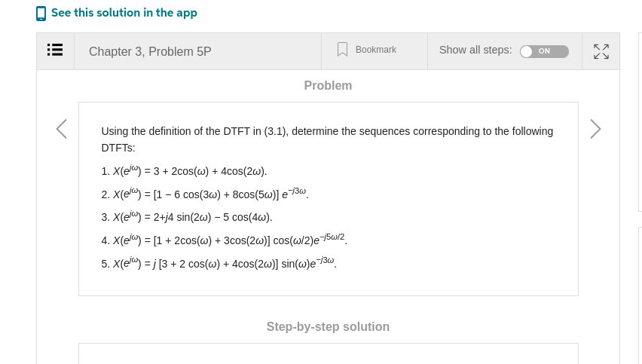
Task: Open See this solution in the app
Action: pos(124,13)
